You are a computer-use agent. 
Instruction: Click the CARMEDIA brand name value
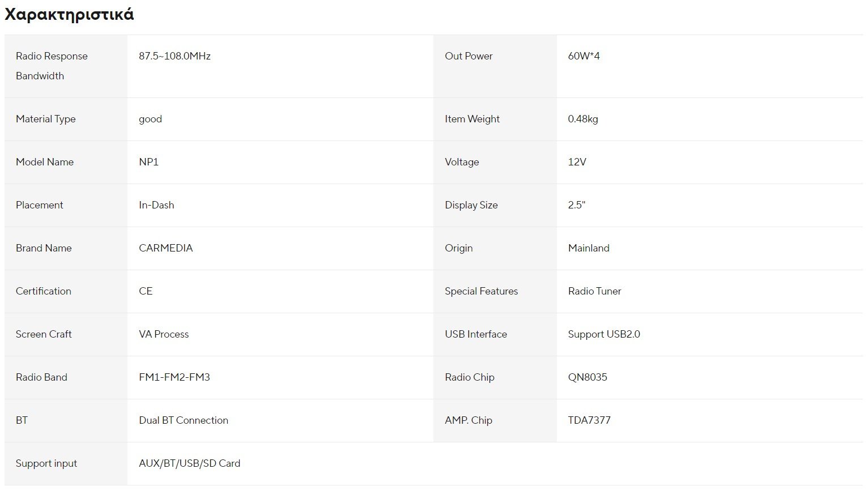click(x=165, y=248)
